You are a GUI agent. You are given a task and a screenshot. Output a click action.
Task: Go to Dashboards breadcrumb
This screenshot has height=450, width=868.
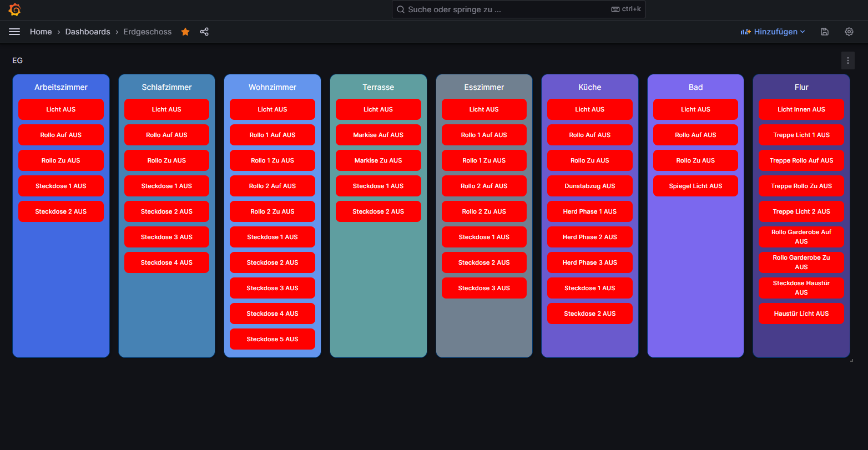(88, 32)
